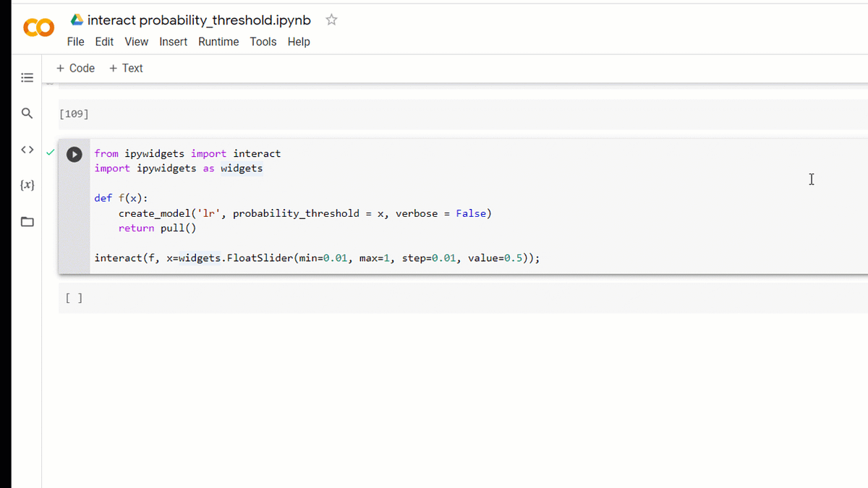Rename the notebook by clicking its title

coord(198,20)
